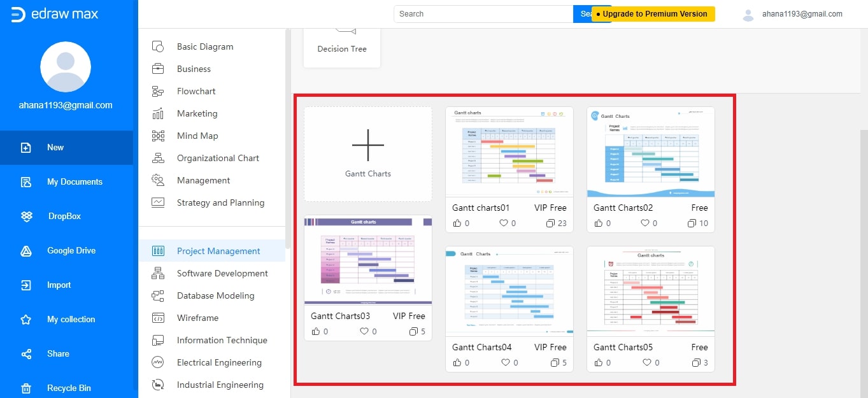Image resolution: width=868 pixels, height=398 pixels.
Task: Click the copy count icon on Gantt charts01
Action: [551, 224]
